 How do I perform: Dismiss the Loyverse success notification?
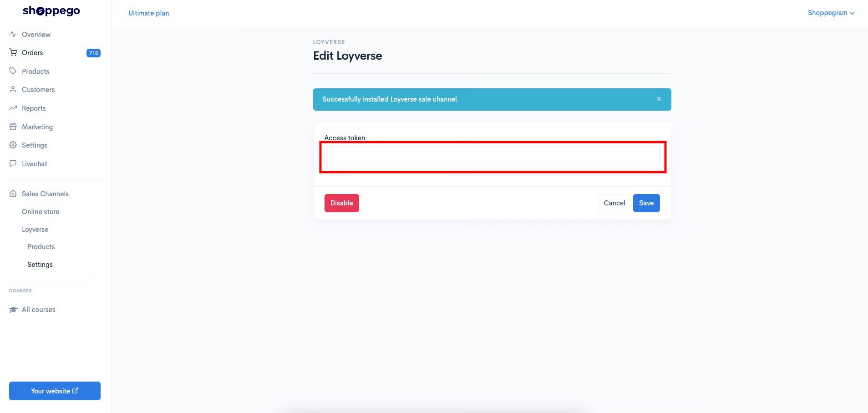pos(659,99)
